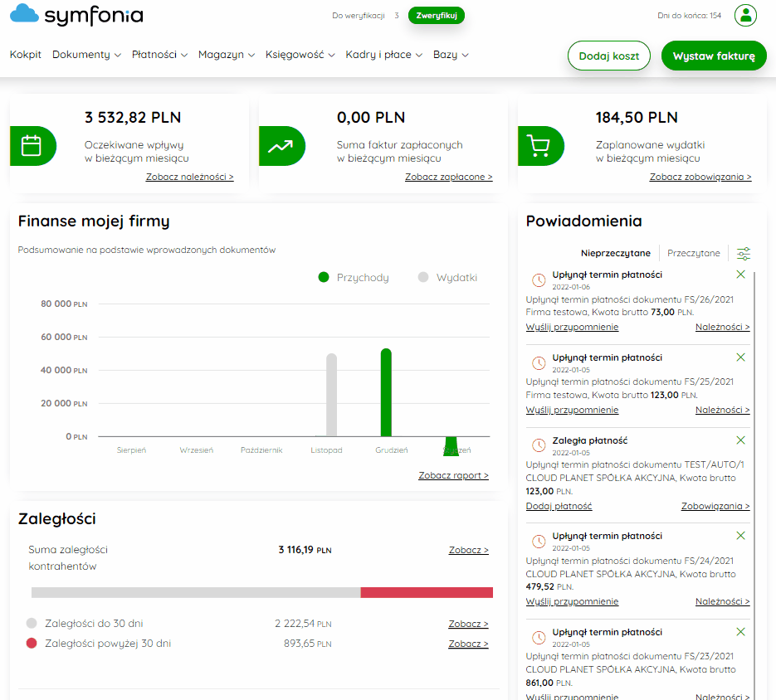Switch to the Nieprzeczytane notifications tab
776x700 pixels.
click(x=615, y=253)
